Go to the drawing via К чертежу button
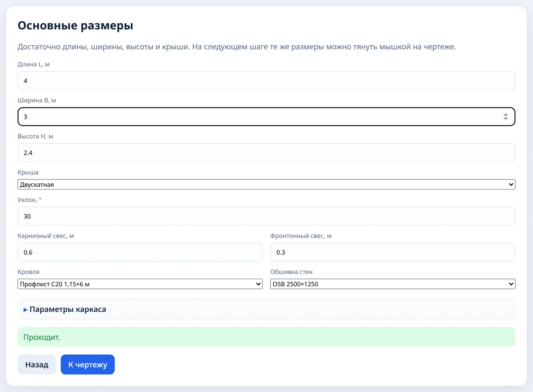This screenshot has width=533, height=392. click(x=88, y=364)
